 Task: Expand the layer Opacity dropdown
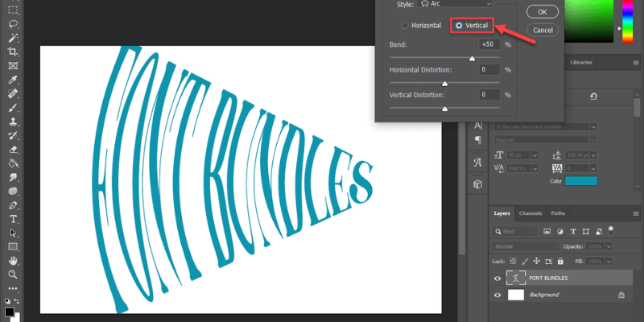point(609,246)
